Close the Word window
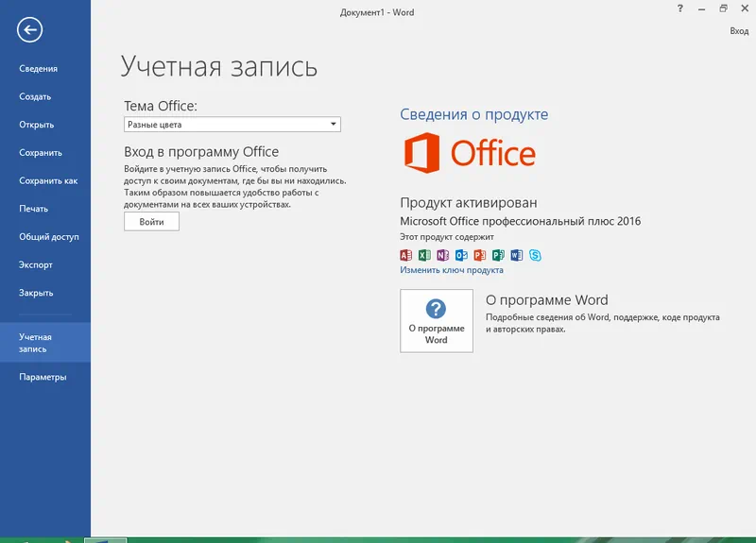The image size is (756, 543). point(745,8)
